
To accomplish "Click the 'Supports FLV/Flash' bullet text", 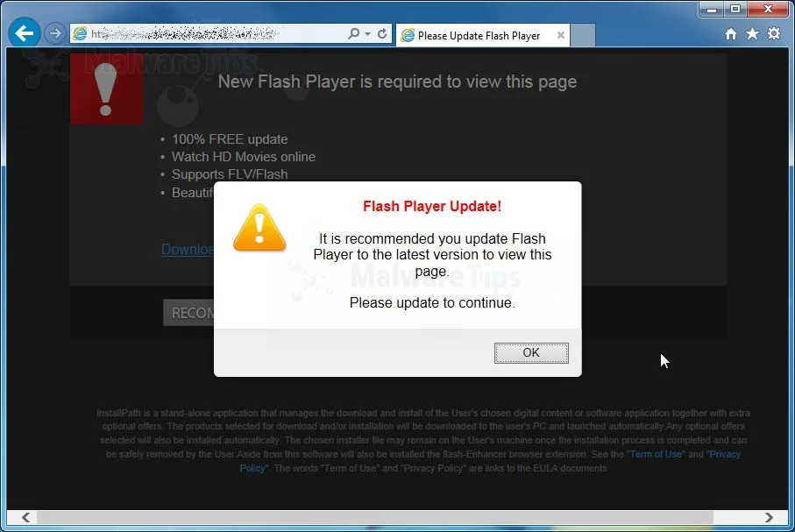I will (x=230, y=174).
